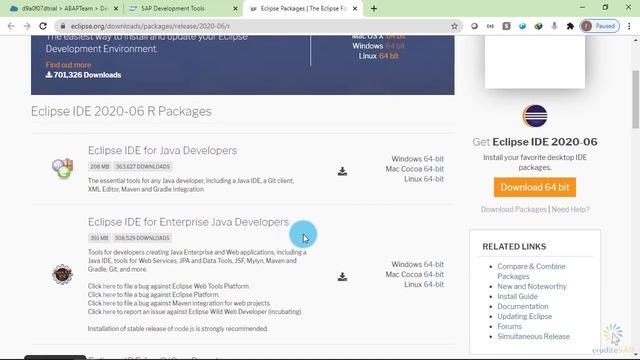640x360 pixels.
Task: View site info via the lock icon
Action: 62,26
